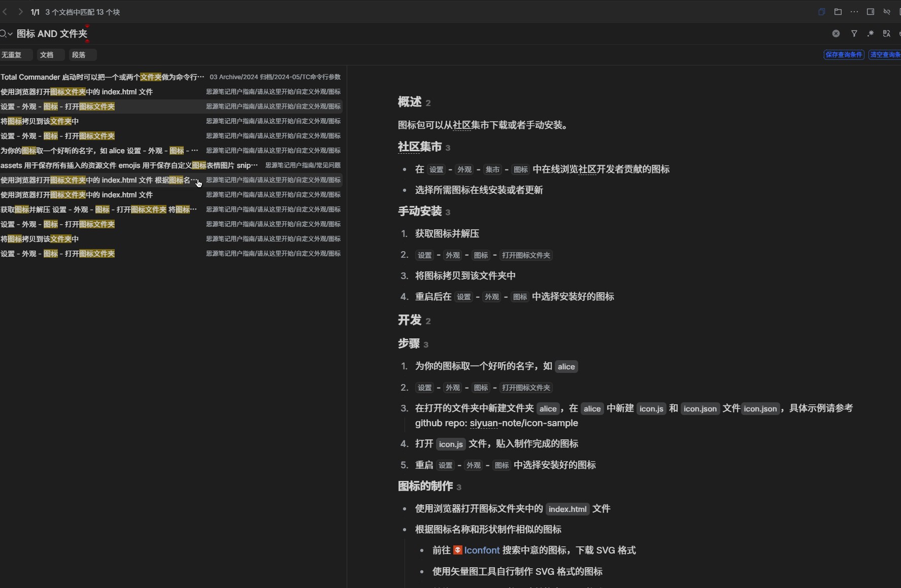Go to the previous results page arrow

pos(5,12)
